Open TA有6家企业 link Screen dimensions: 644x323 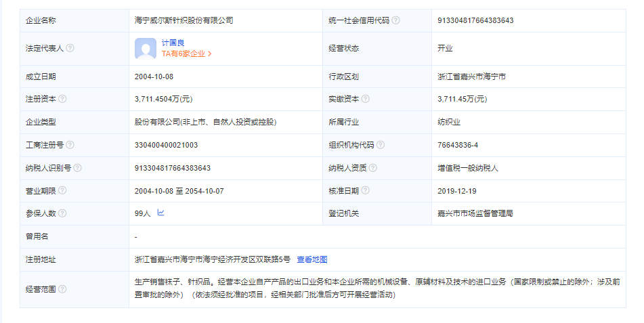pyautogui.click(x=186, y=54)
